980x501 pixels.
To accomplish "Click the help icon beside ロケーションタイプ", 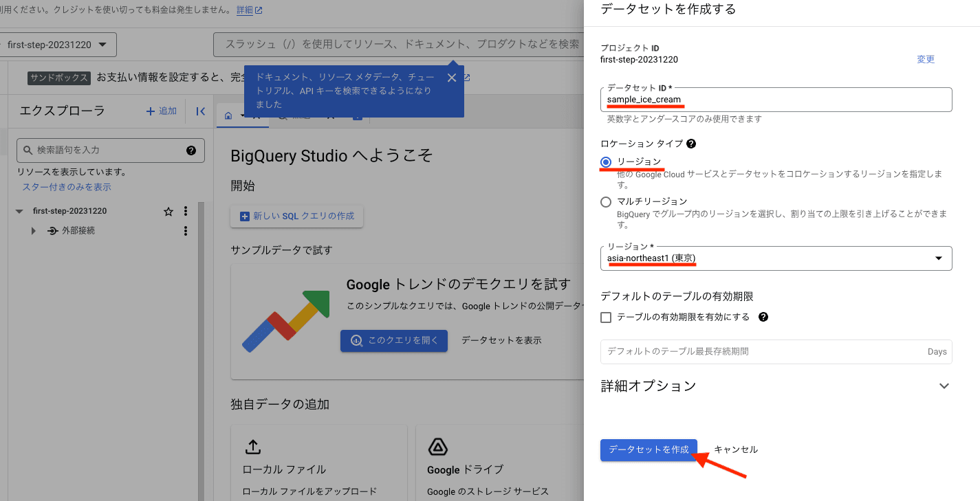I will [x=690, y=144].
